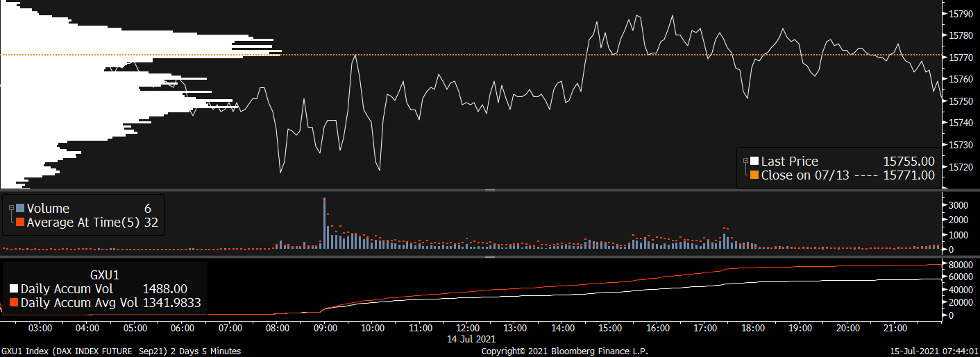Click the 09:00 time axis label

[x=326, y=328]
